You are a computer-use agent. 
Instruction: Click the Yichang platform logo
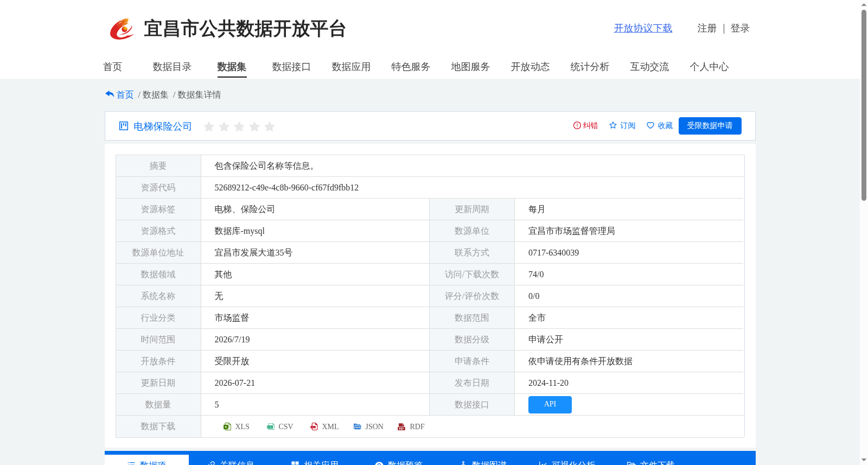pyautogui.click(x=122, y=29)
